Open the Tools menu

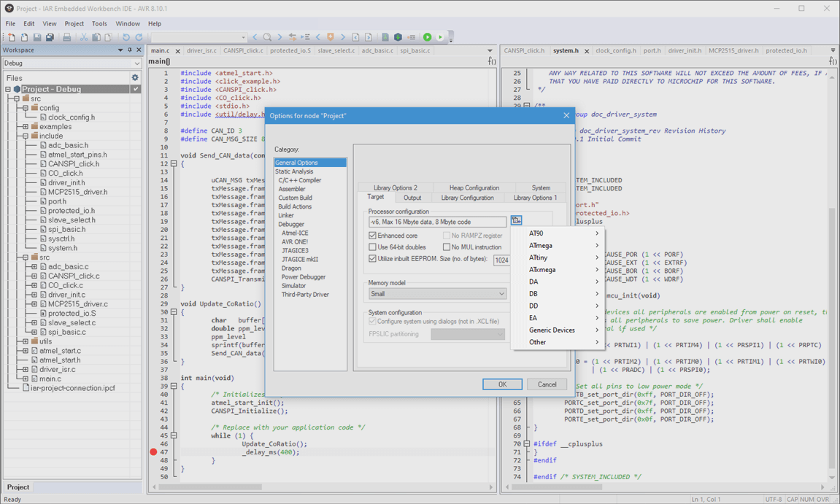(99, 23)
